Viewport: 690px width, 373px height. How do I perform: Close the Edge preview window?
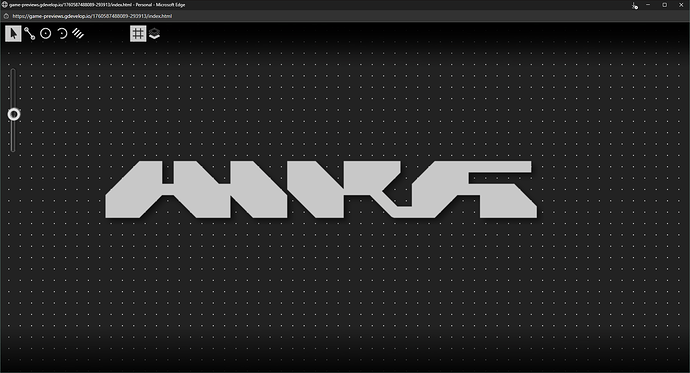[x=681, y=5]
